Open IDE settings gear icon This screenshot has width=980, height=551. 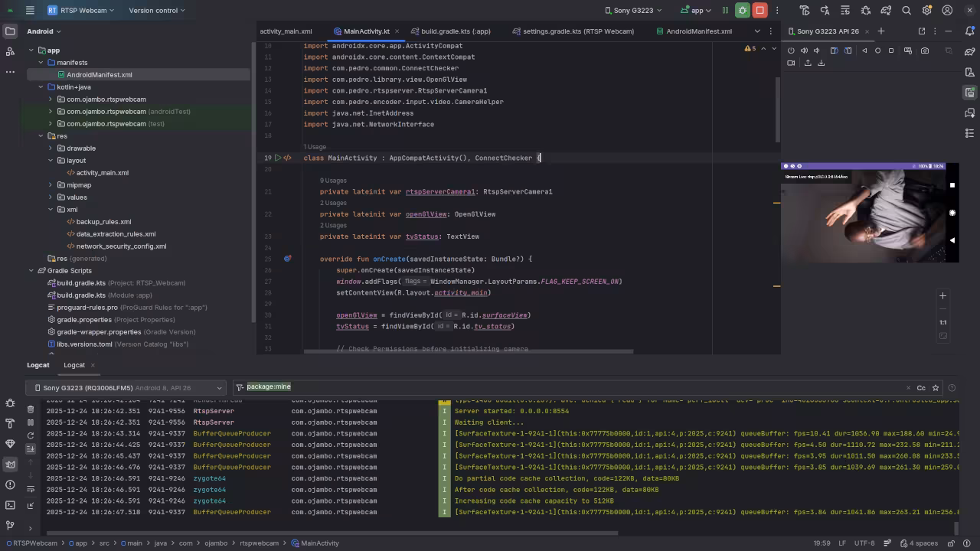click(x=926, y=11)
